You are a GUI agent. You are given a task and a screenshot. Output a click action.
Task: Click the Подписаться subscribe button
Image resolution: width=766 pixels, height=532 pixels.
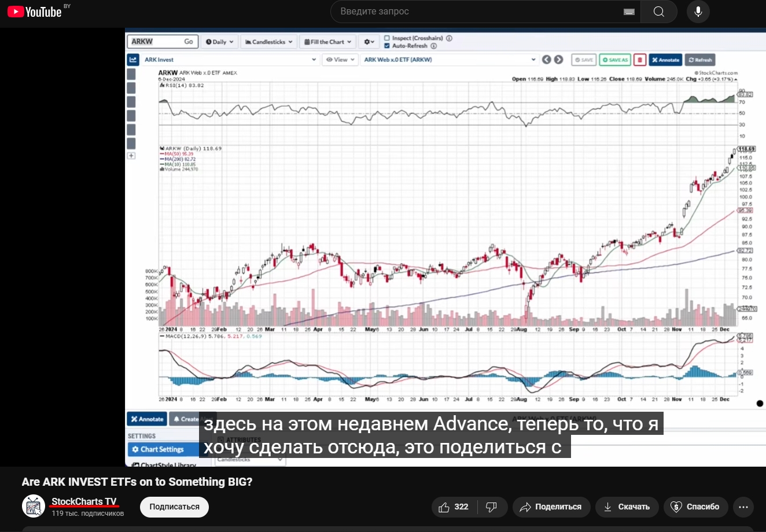pos(174,507)
